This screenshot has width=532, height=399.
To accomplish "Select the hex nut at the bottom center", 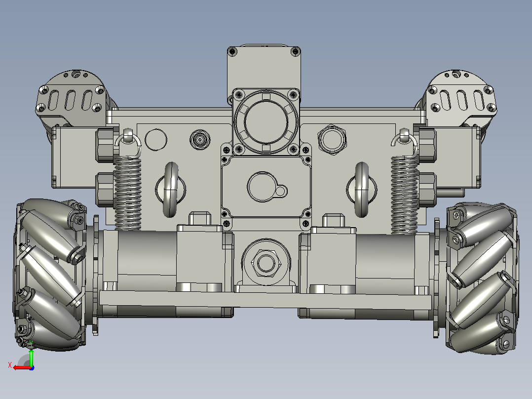I will pos(266,263).
